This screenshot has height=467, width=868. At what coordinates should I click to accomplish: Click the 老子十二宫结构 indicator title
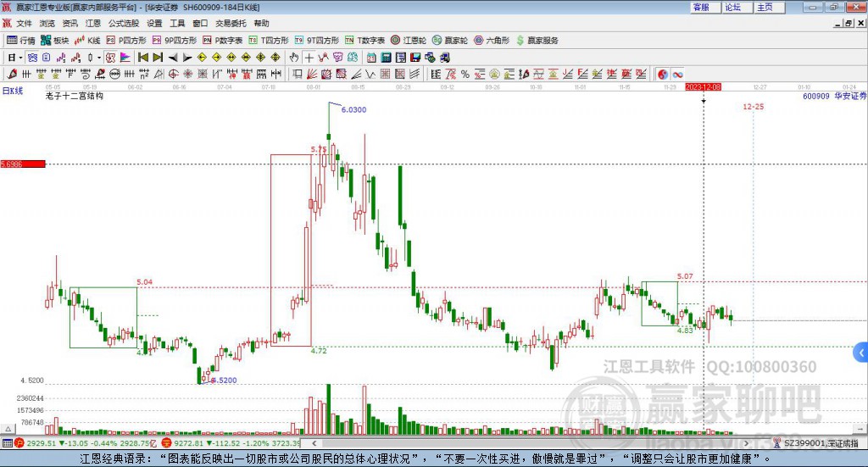pyautogui.click(x=75, y=96)
